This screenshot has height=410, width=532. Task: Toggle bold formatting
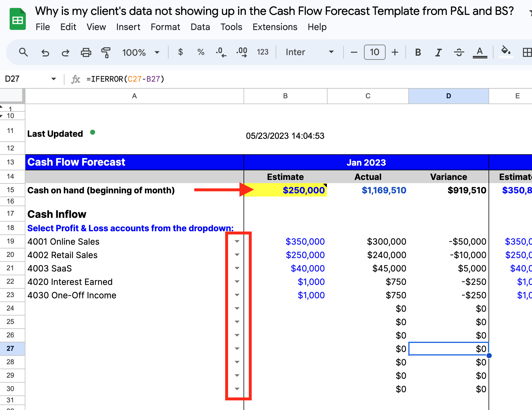click(x=418, y=52)
